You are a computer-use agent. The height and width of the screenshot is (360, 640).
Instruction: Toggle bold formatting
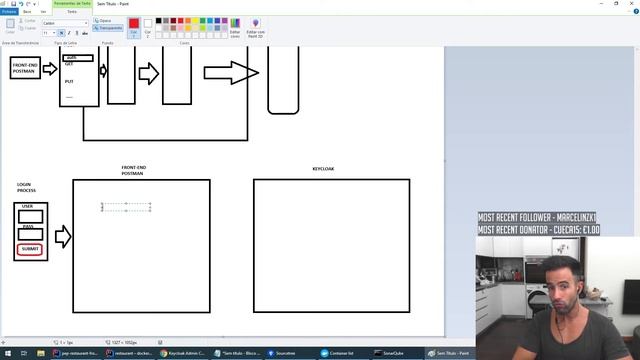click(x=61, y=33)
